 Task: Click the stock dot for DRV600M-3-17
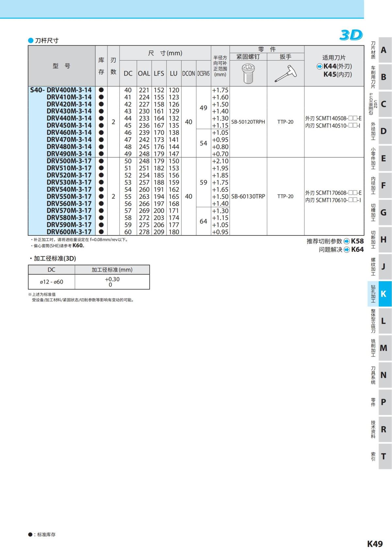[x=101, y=232]
